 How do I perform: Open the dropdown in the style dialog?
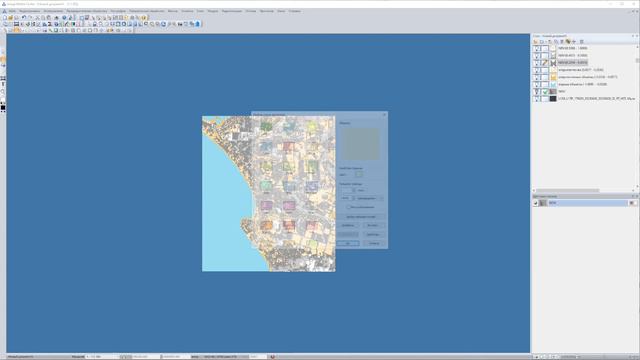click(x=371, y=198)
